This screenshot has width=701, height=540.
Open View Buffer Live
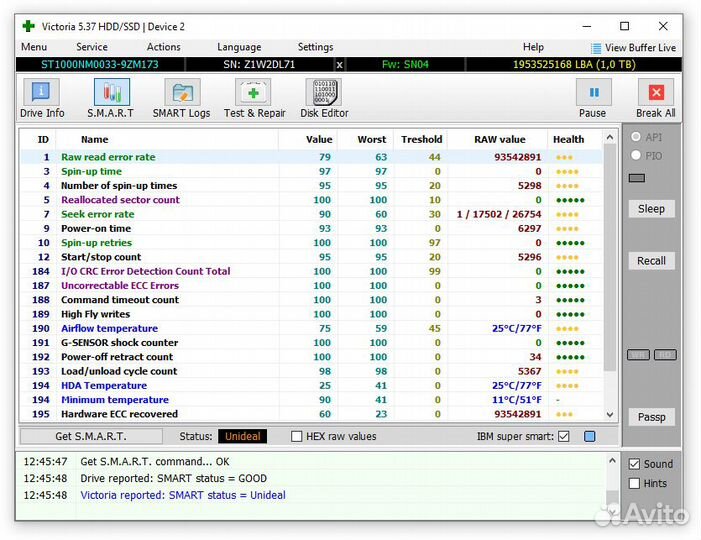633,47
